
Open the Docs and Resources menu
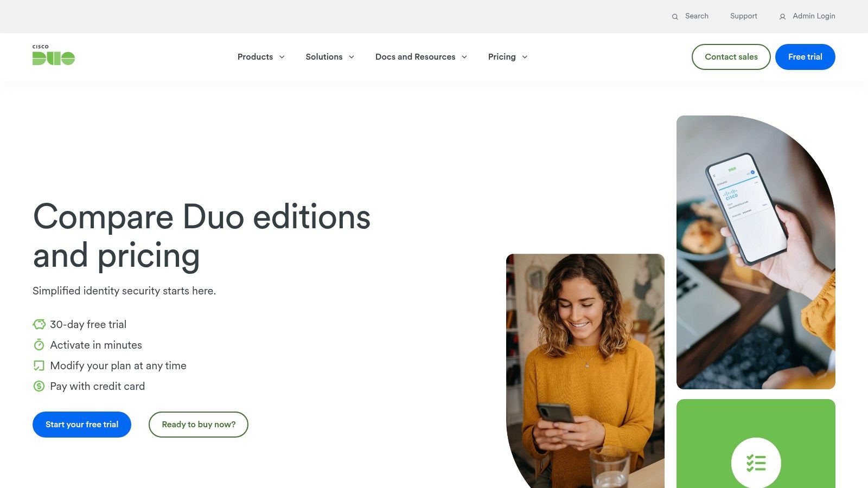tap(421, 57)
